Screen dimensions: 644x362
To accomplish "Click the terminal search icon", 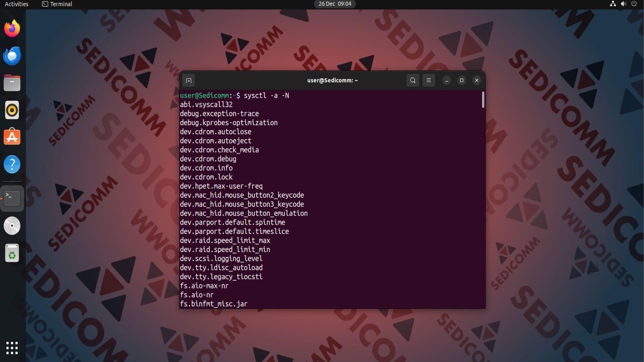I will [413, 80].
